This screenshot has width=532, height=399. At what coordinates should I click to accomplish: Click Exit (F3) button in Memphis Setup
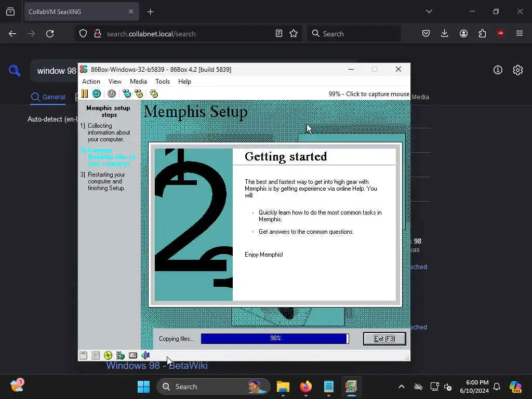pyautogui.click(x=384, y=339)
